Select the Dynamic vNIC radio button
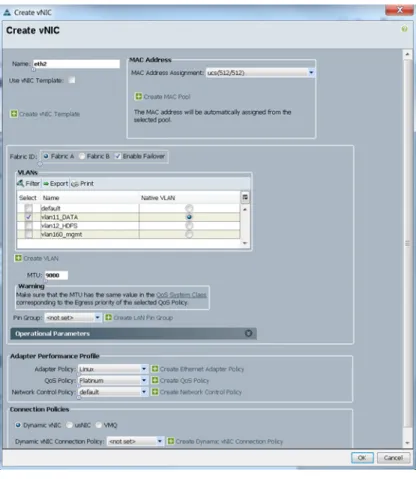The image size is (416, 479). tap(18, 425)
